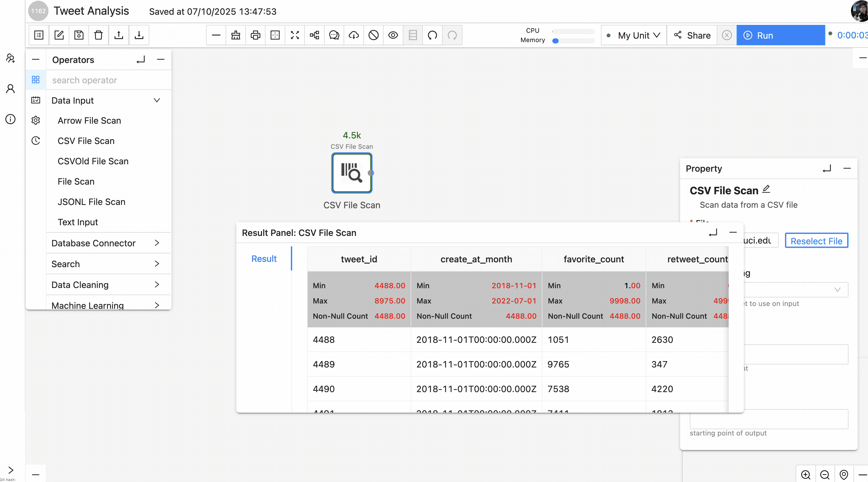
Task: Open the add-collaborators people icon in left sidebar
Action: click(10, 58)
